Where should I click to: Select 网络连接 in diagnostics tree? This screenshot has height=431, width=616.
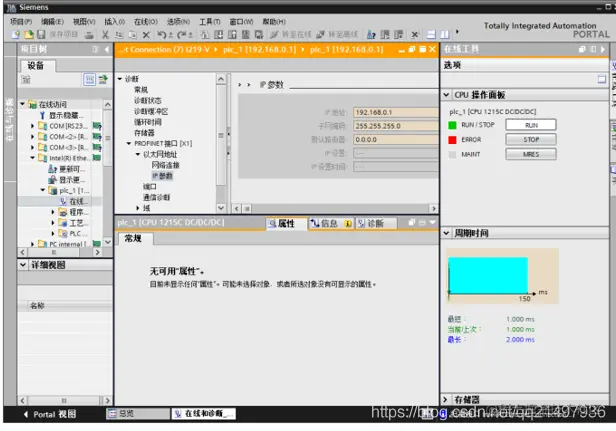pyautogui.click(x=165, y=165)
